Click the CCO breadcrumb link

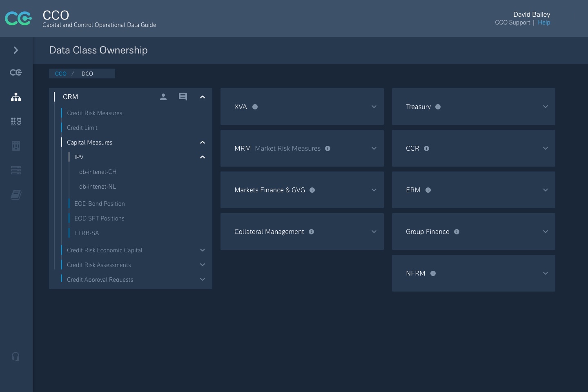click(x=61, y=73)
